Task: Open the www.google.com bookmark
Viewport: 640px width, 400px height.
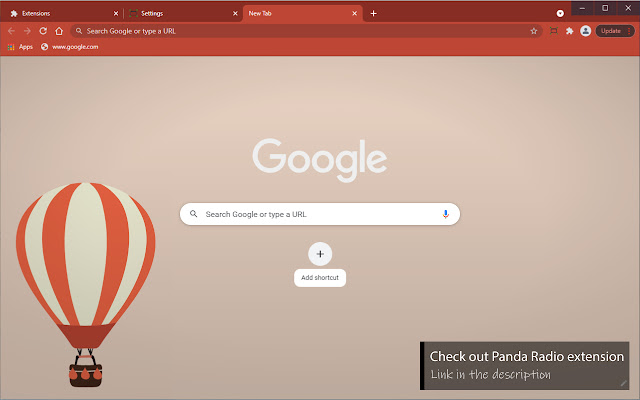Action: pos(70,47)
